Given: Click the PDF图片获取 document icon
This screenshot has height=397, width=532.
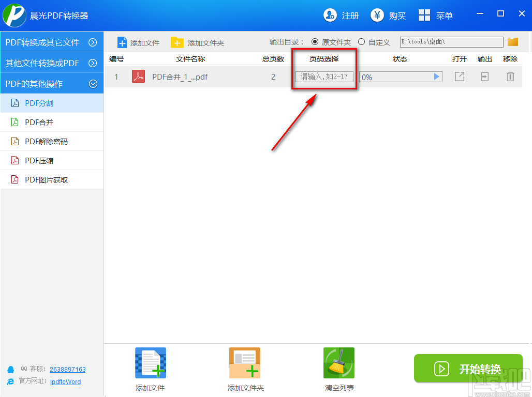Looking at the screenshot, I should click(x=15, y=179).
